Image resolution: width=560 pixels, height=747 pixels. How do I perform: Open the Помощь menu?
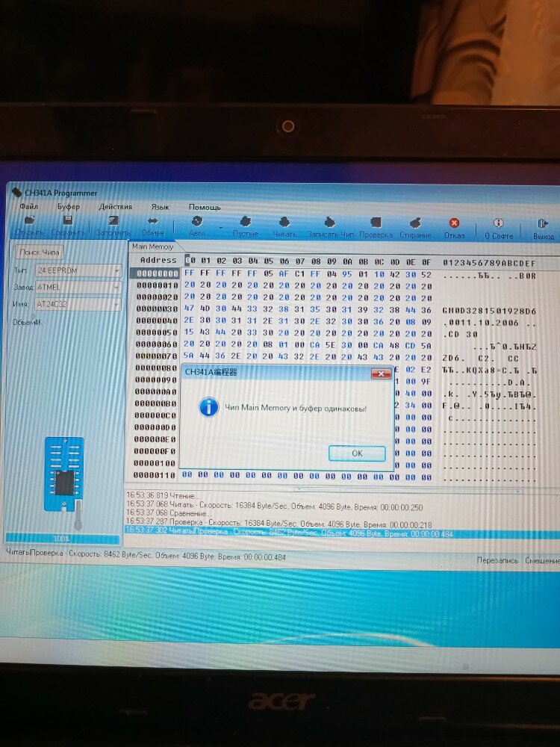pos(205,208)
